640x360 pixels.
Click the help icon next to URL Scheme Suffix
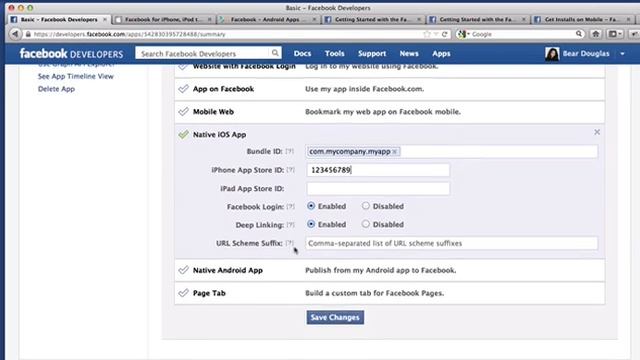click(289, 243)
